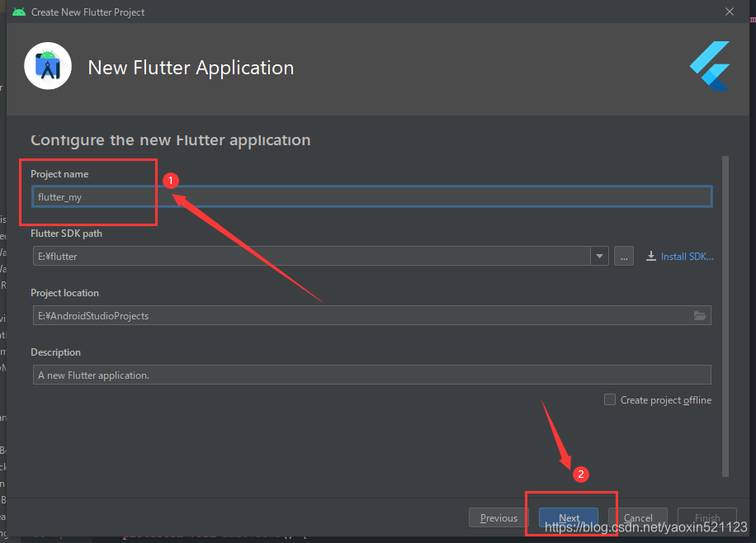Click the Android Studio logo icon in header
The height and width of the screenshot is (543, 756).
48,66
